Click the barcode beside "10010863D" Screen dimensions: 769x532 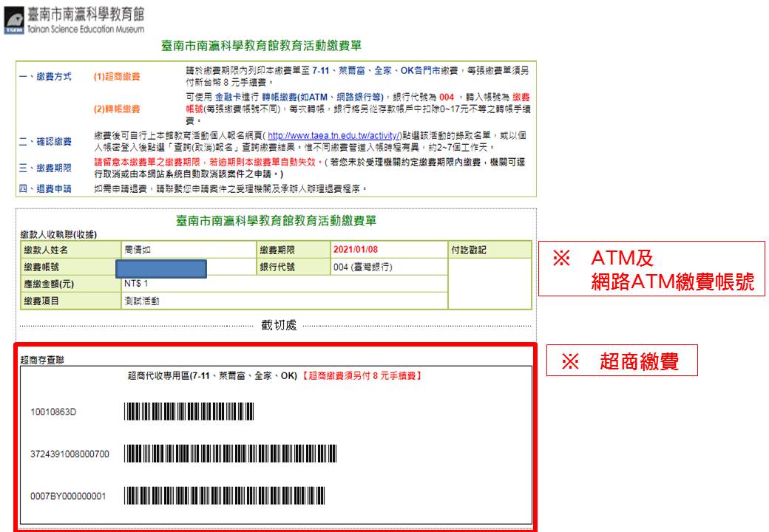tap(189, 412)
